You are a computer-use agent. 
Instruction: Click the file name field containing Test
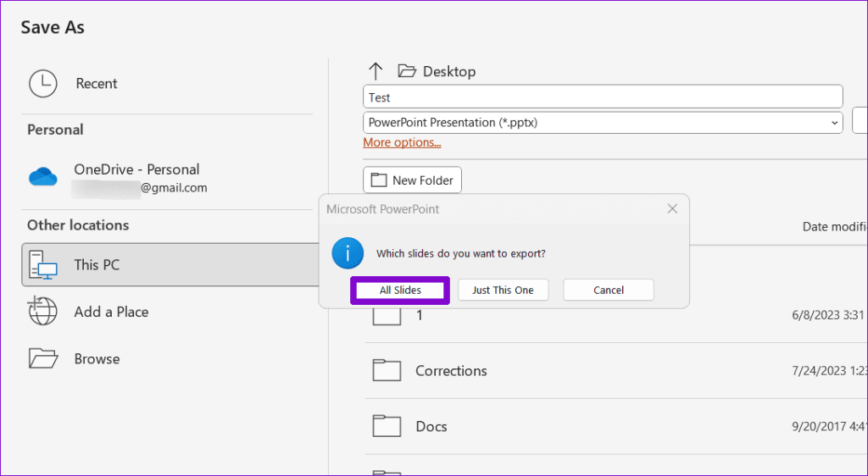pyautogui.click(x=603, y=97)
